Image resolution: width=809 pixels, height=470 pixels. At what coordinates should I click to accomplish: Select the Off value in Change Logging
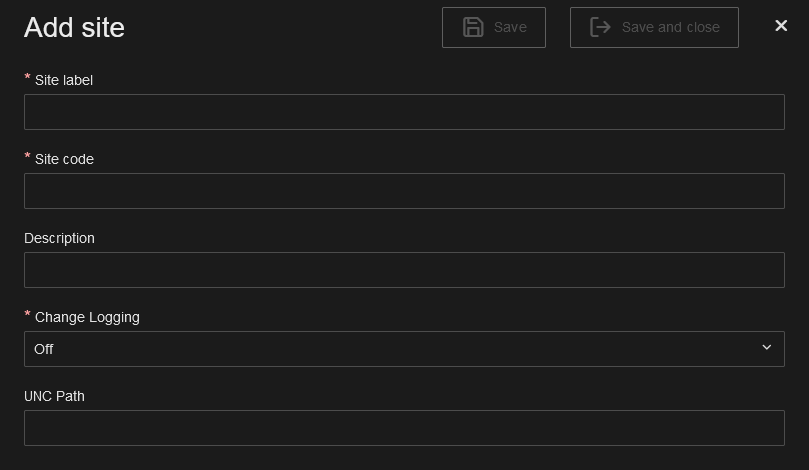tap(44, 349)
